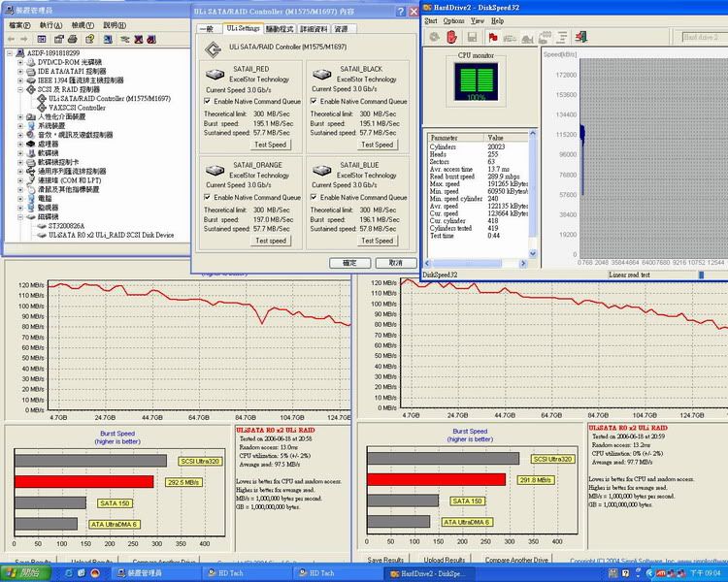728x582 pixels.
Task: Click the disable device icon with red X
Action: [x=139, y=40]
